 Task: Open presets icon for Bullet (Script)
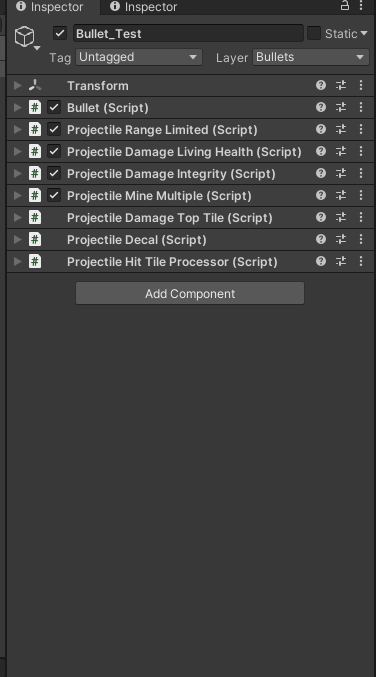[341, 107]
